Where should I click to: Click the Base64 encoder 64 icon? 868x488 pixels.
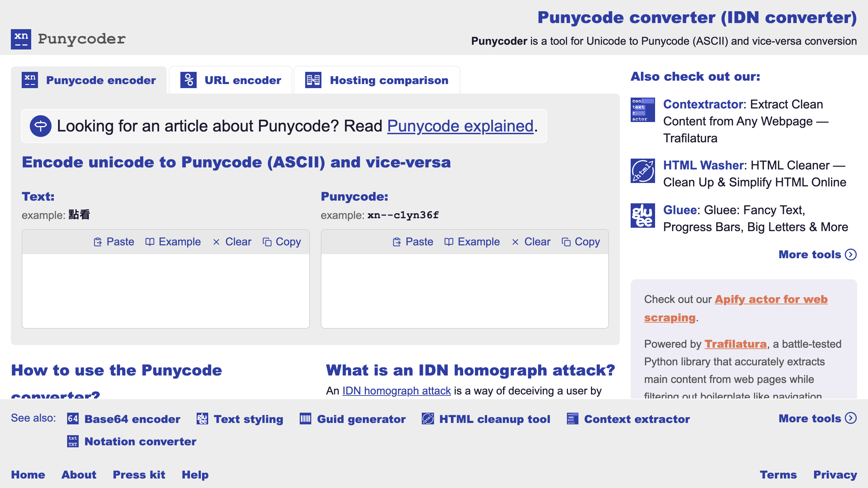click(73, 419)
